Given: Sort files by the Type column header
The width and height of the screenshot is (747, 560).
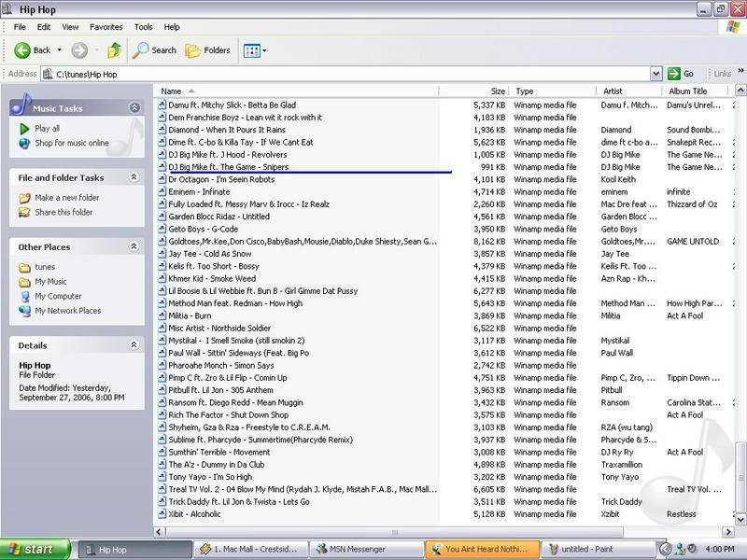Looking at the screenshot, I should (553, 91).
